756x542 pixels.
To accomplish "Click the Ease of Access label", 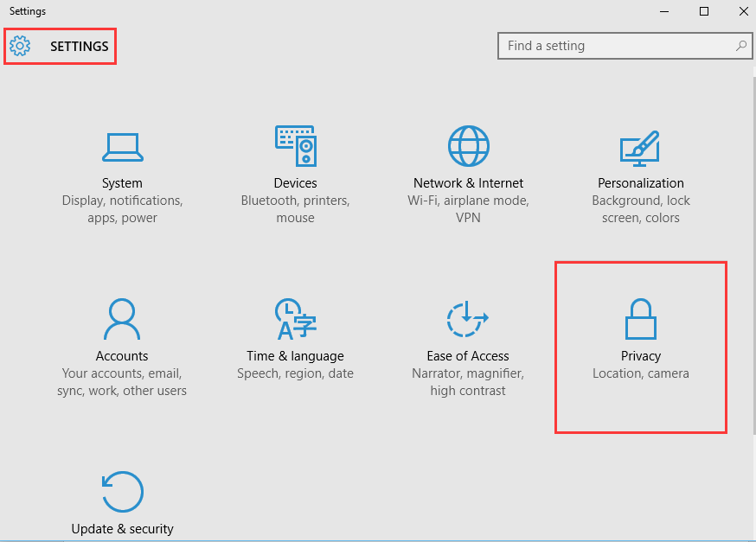I will 468,356.
